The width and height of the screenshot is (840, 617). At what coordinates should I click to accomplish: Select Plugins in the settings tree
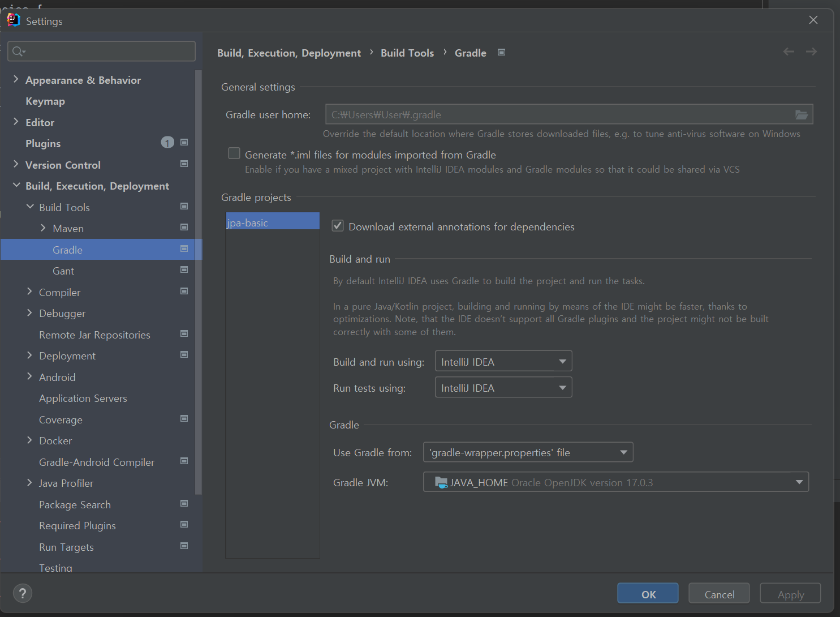point(43,144)
